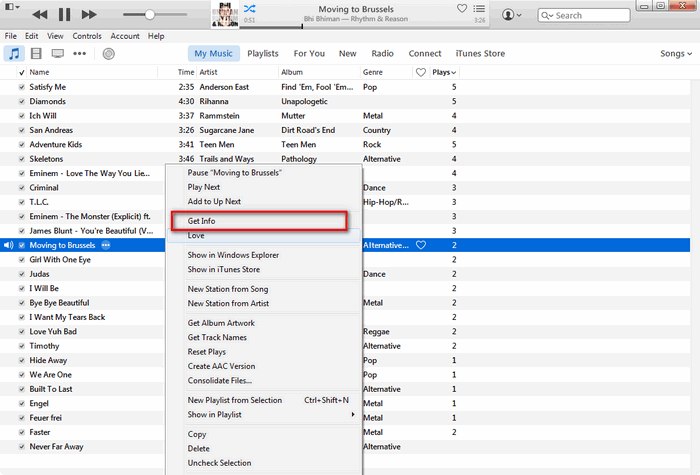Viewport: 700px width, 475px height.
Task: Sort by the Name column header
Action: coord(93,72)
